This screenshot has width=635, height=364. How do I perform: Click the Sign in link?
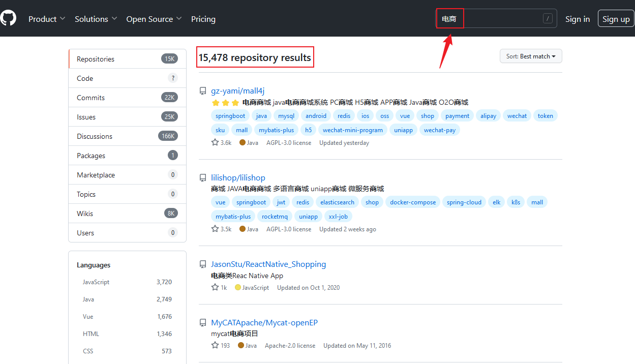[x=578, y=19]
